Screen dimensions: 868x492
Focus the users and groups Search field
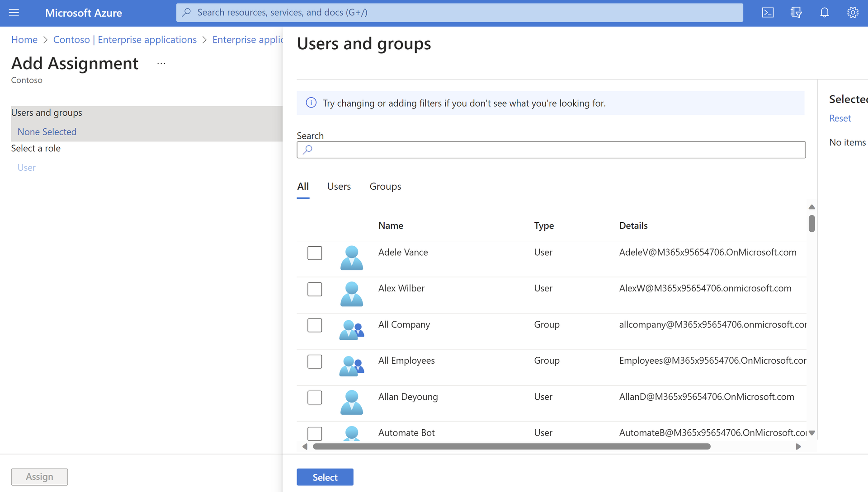click(x=551, y=150)
